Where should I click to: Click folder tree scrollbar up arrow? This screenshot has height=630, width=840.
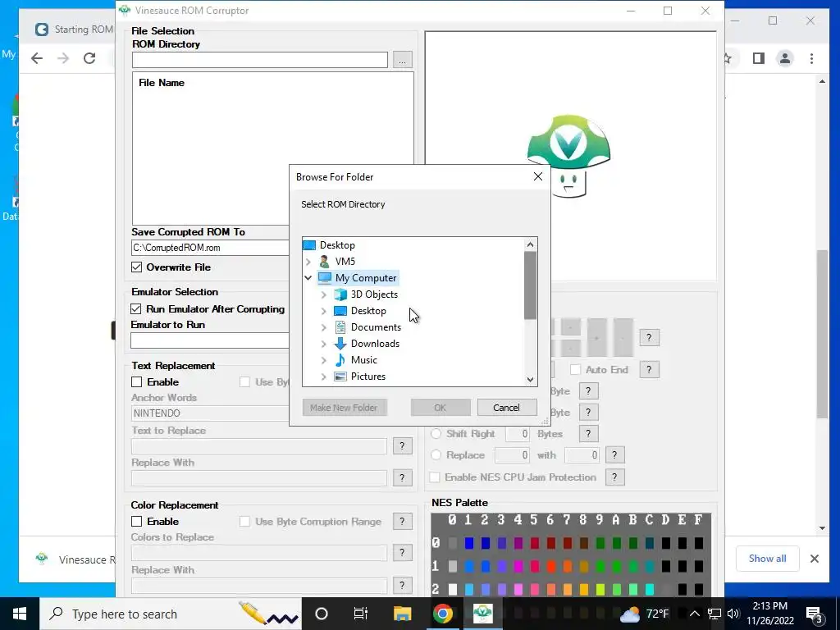(531, 244)
